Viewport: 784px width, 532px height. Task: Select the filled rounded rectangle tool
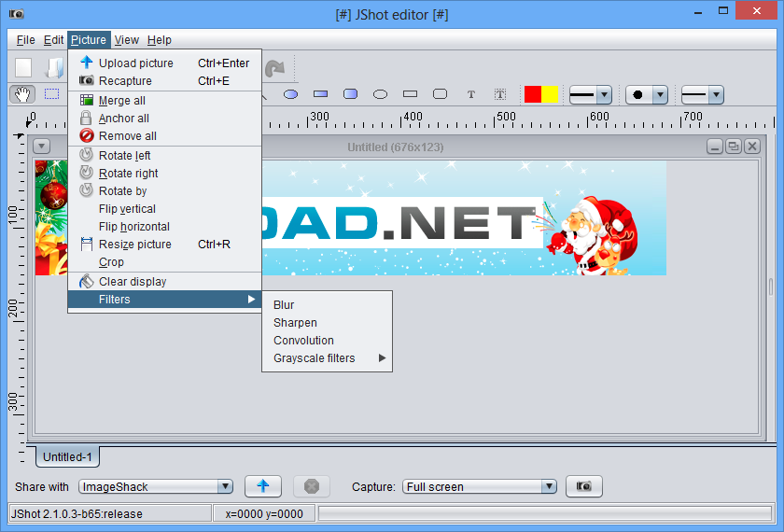coord(351,94)
